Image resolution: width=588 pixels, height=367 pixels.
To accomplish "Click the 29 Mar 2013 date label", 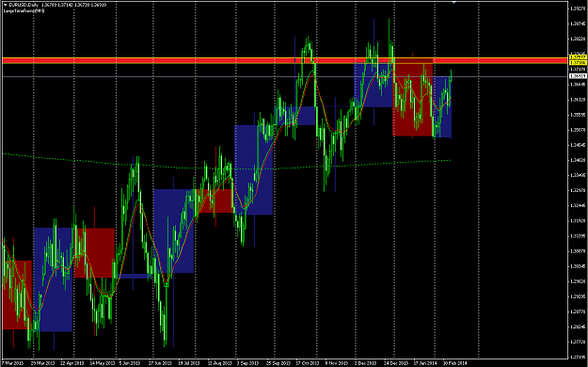I will point(43,363).
